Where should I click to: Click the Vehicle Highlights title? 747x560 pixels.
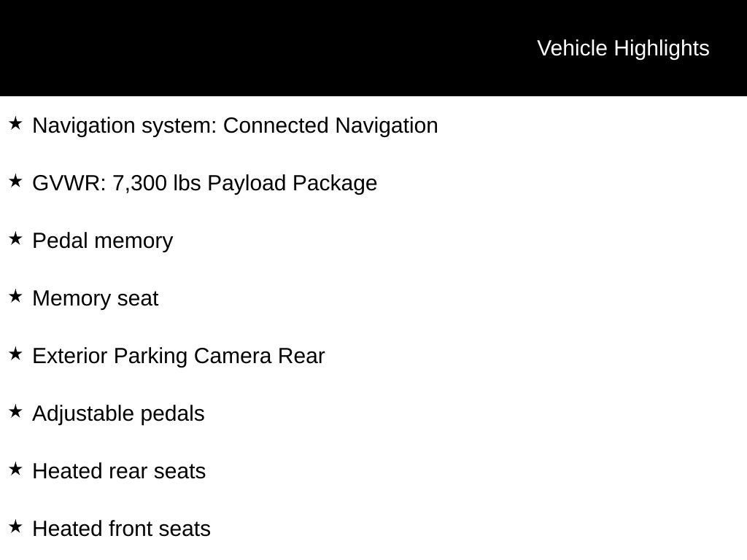point(623,48)
